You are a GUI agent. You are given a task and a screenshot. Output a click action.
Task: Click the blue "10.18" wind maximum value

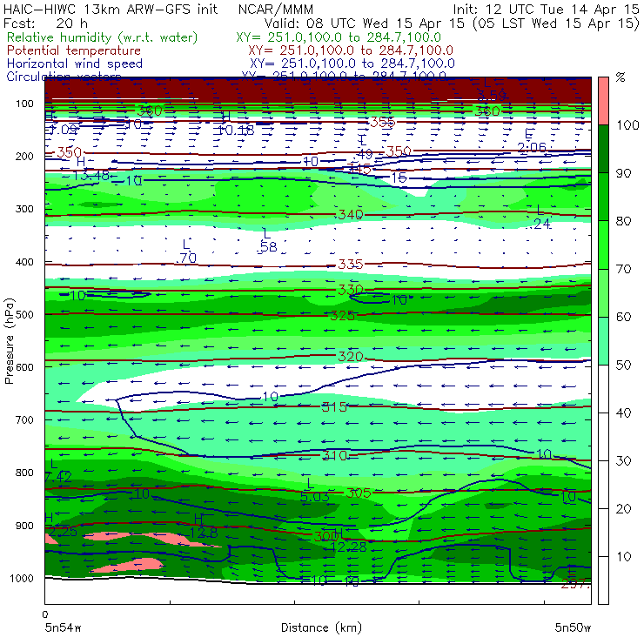pyautogui.click(x=235, y=131)
